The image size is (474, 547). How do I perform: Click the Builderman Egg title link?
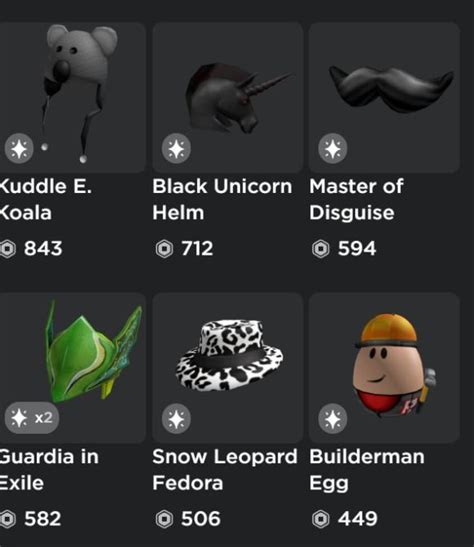point(367,470)
